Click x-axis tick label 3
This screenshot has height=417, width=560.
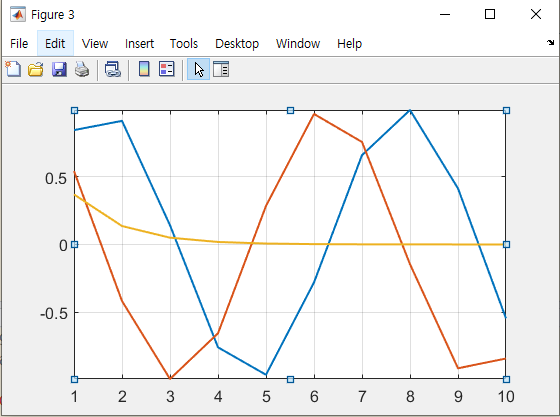(x=170, y=397)
